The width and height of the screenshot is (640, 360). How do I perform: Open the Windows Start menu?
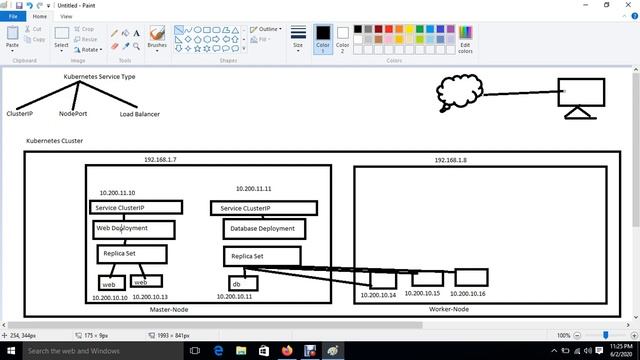pyautogui.click(x=11, y=351)
